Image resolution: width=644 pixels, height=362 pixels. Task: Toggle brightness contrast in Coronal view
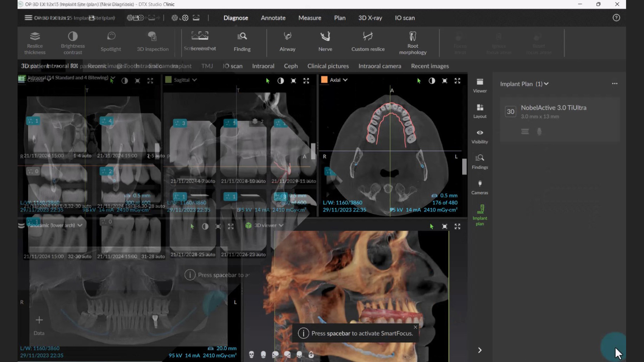tap(124, 80)
